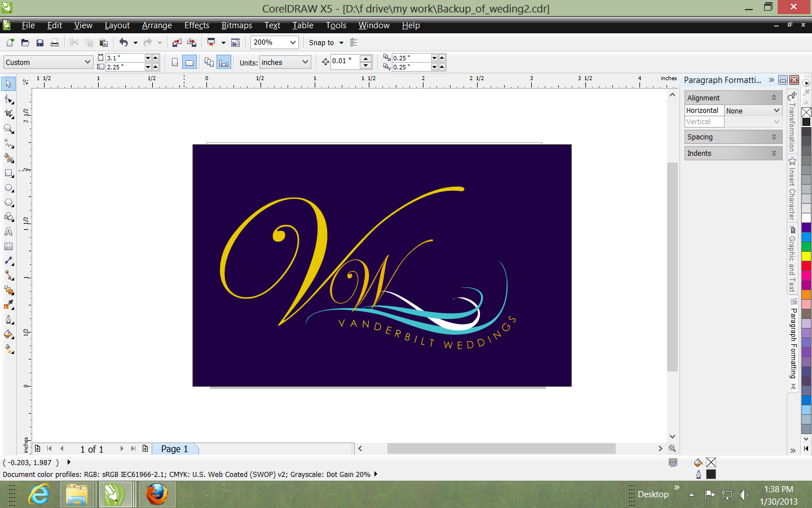Click the Save icon in toolbar
Screen dimensions: 812x508
(40, 43)
